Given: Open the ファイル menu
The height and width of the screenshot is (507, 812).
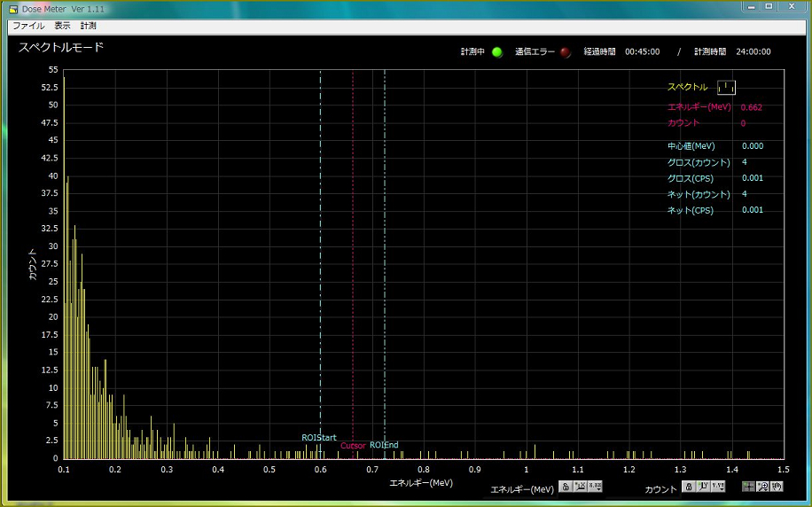Looking at the screenshot, I should (28, 27).
